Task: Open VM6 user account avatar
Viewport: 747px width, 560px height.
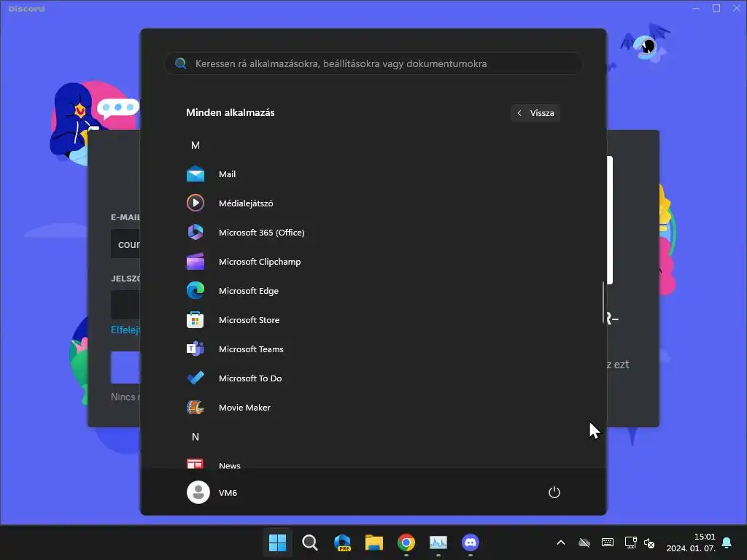Action: 198,492
